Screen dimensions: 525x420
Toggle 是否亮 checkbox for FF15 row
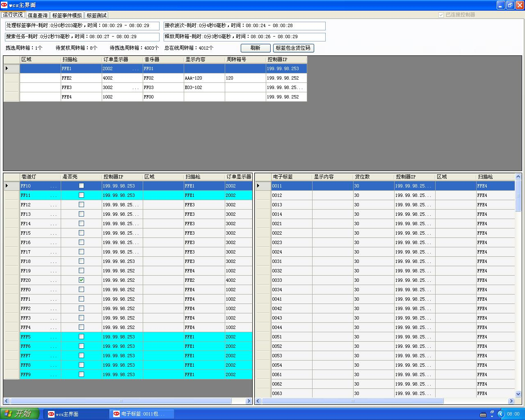(81, 233)
